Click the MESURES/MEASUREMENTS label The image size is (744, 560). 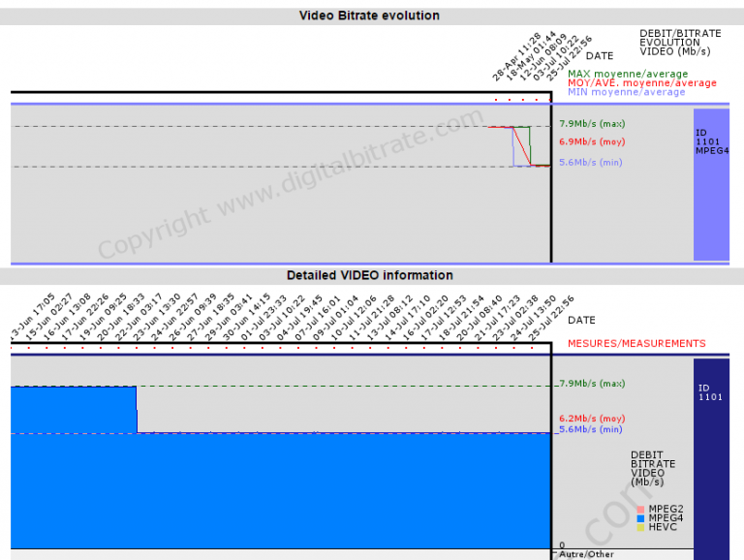tap(635, 343)
